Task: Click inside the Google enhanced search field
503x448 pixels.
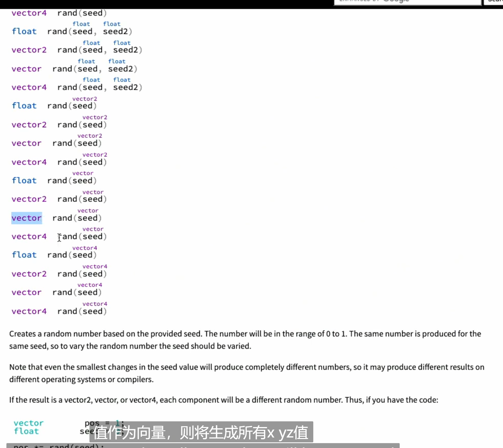Action: click(407, 2)
